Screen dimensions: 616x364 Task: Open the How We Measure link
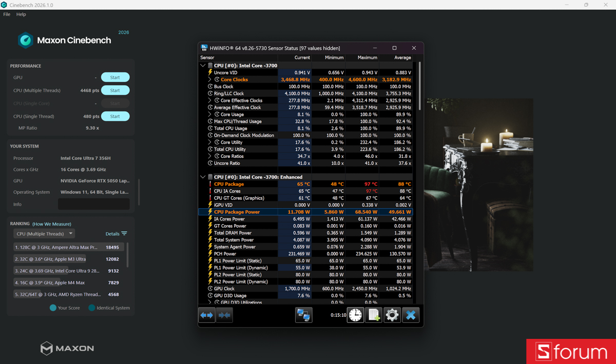click(52, 224)
